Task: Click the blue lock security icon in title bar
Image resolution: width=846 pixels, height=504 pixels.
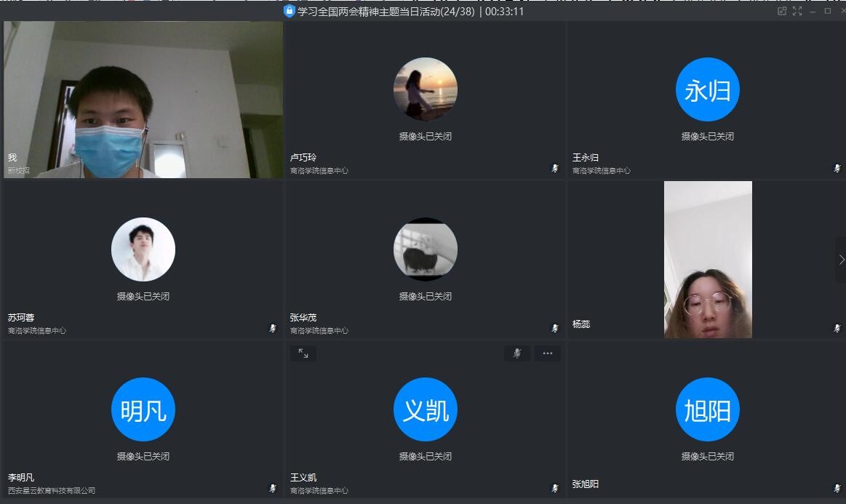Action: [x=290, y=11]
